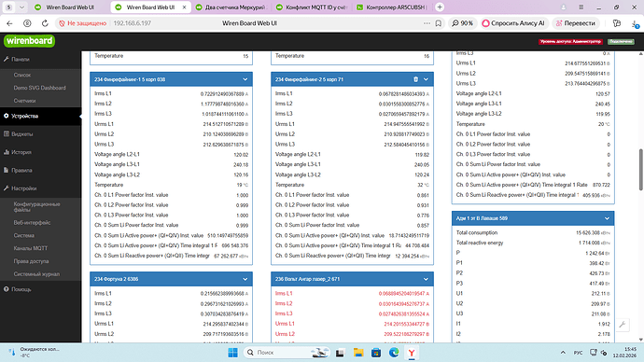Select red Irms L1 row in Вольт Ангар card
This screenshot has height=362, width=644.
tap(352, 294)
